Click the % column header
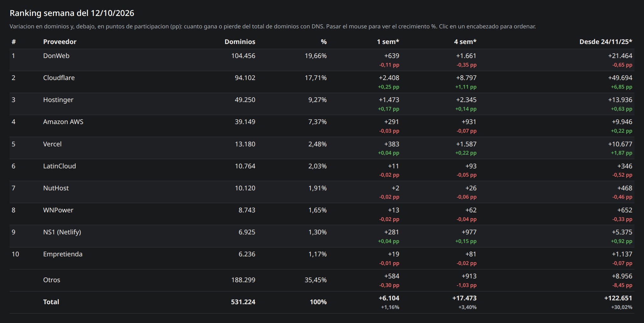 click(324, 42)
